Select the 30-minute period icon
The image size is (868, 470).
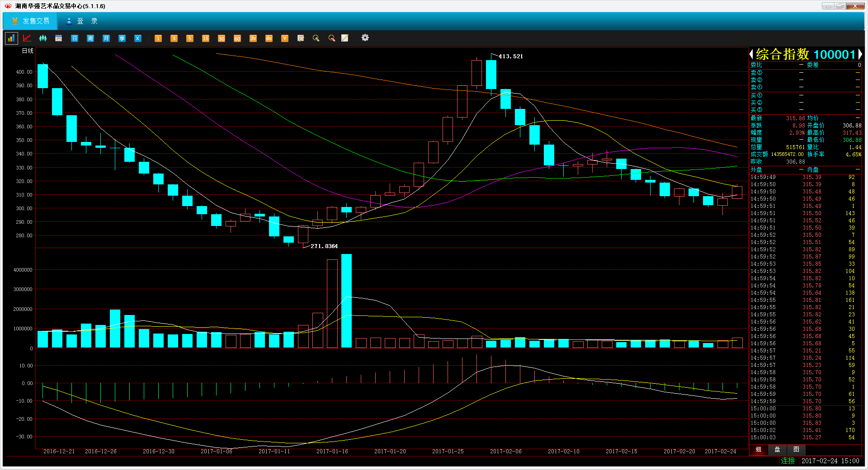(222, 38)
